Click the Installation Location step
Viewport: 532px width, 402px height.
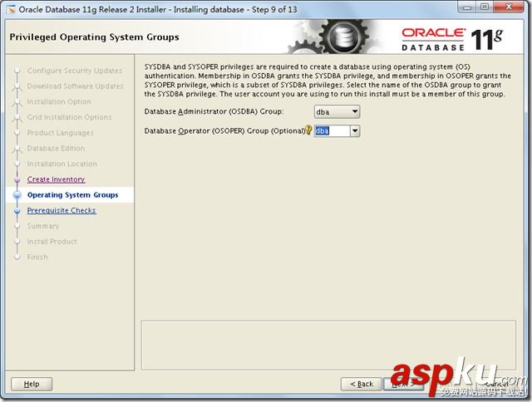pyautogui.click(x=62, y=164)
